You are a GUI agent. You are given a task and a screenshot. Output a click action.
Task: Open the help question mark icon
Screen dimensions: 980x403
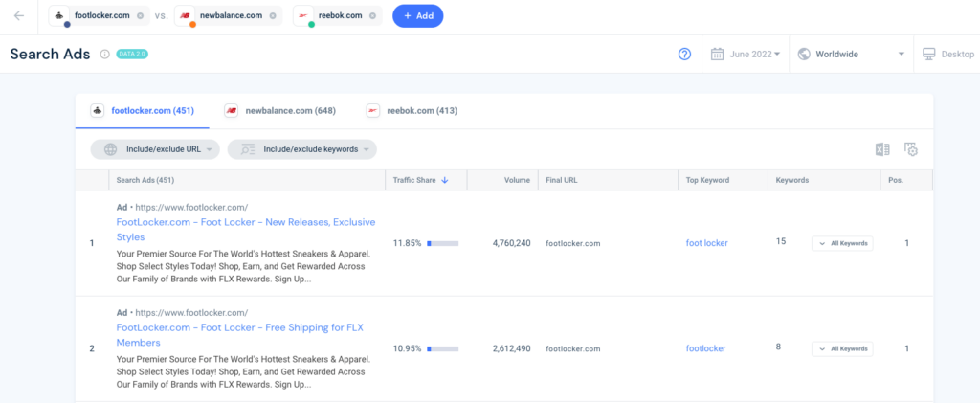pyautogui.click(x=684, y=55)
